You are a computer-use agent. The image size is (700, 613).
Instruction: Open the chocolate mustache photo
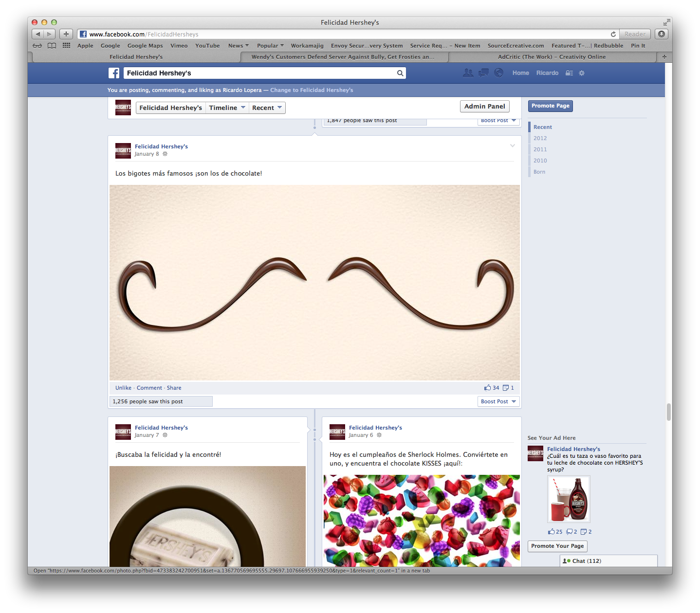click(314, 282)
